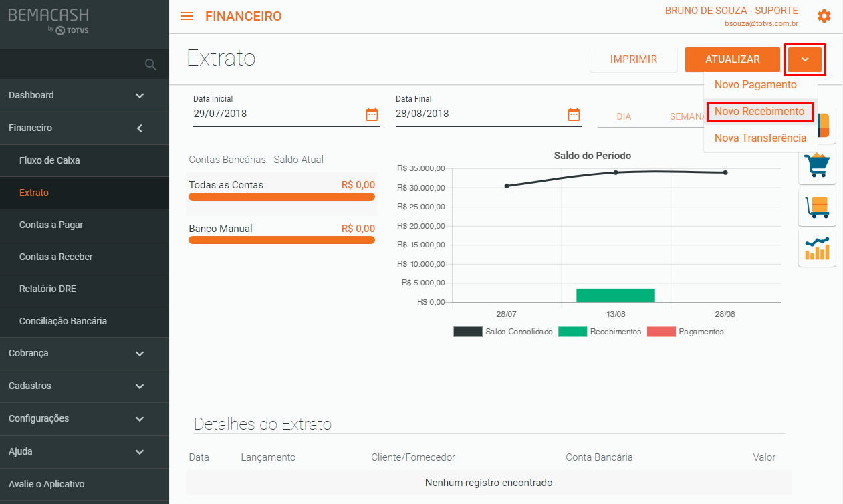Open Contas a Receber page

(x=84, y=257)
